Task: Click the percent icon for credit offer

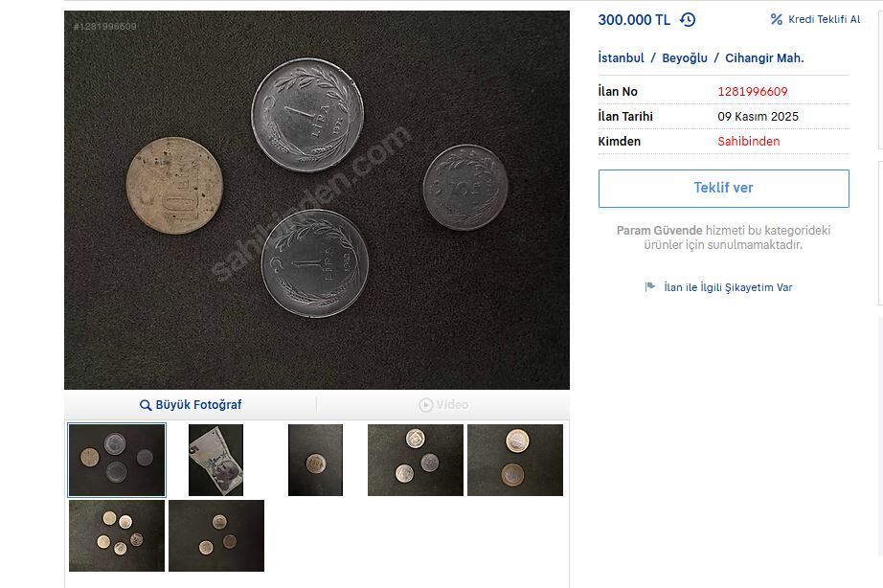Action: click(x=777, y=19)
